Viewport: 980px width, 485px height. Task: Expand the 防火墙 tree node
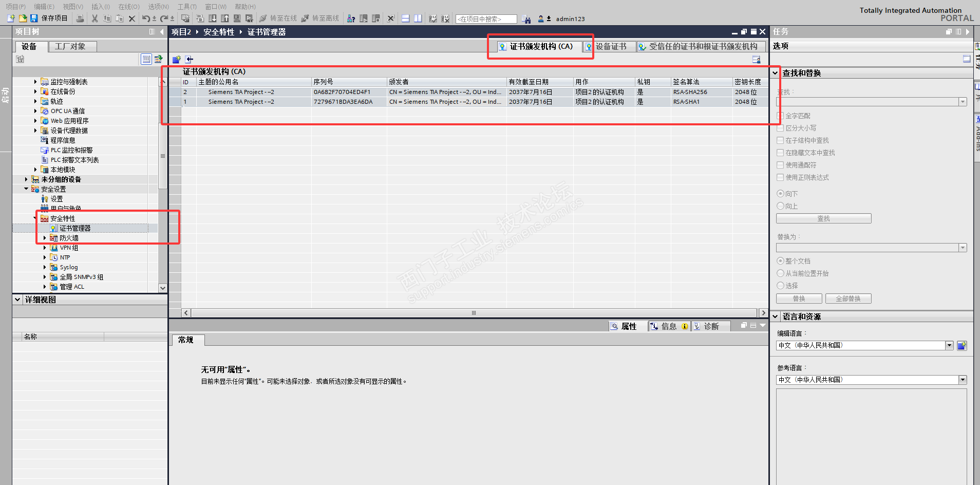coord(45,238)
